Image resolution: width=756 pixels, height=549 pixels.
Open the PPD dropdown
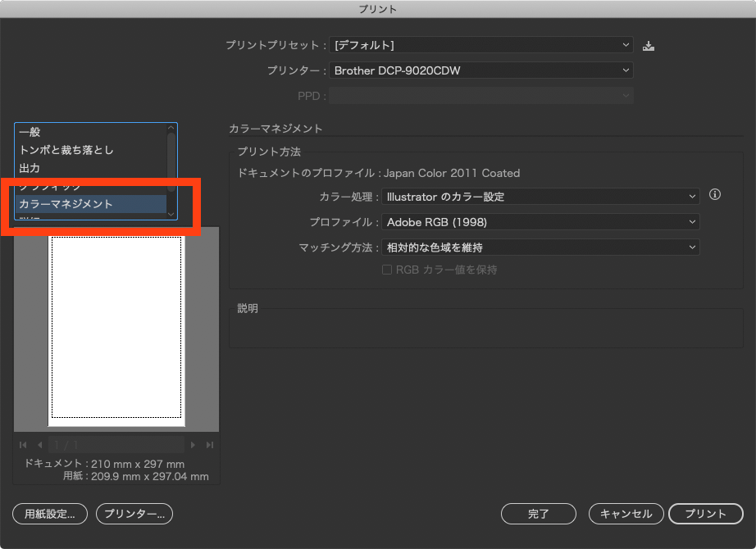[x=481, y=95]
